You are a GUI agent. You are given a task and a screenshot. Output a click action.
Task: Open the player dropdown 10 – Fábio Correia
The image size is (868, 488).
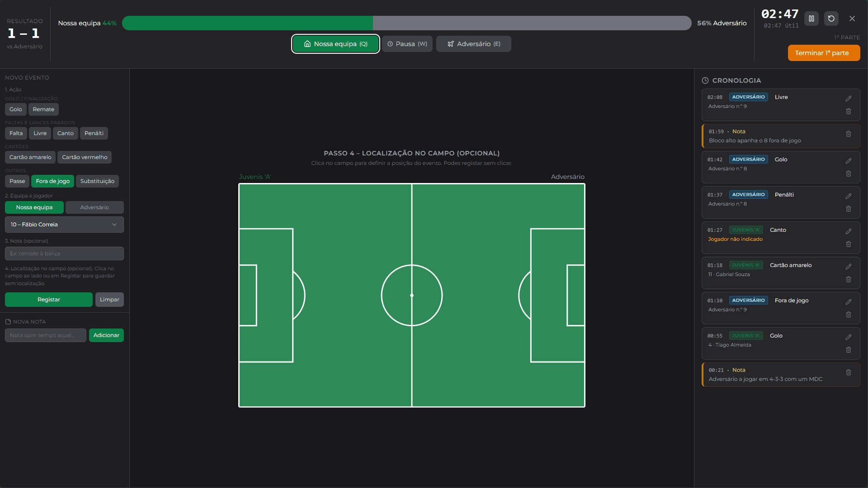pos(64,225)
